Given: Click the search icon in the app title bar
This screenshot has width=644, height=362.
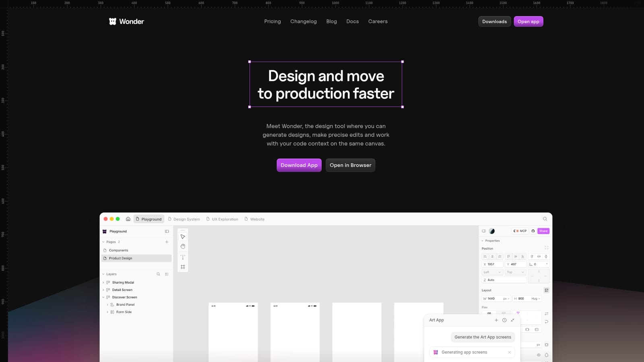Looking at the screenshot, I should tap(545, 219).
